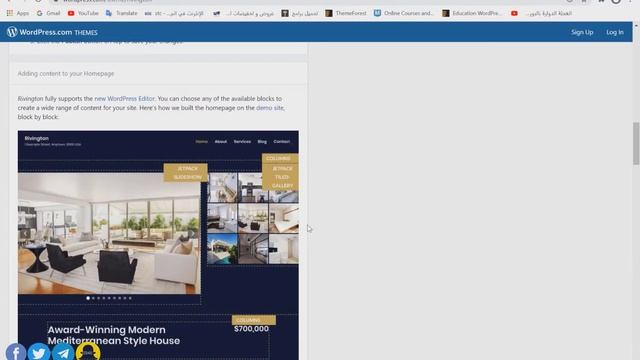Screen dimensions: 640x360
Task: Click the Log In link
Action: tap(615, 32)
